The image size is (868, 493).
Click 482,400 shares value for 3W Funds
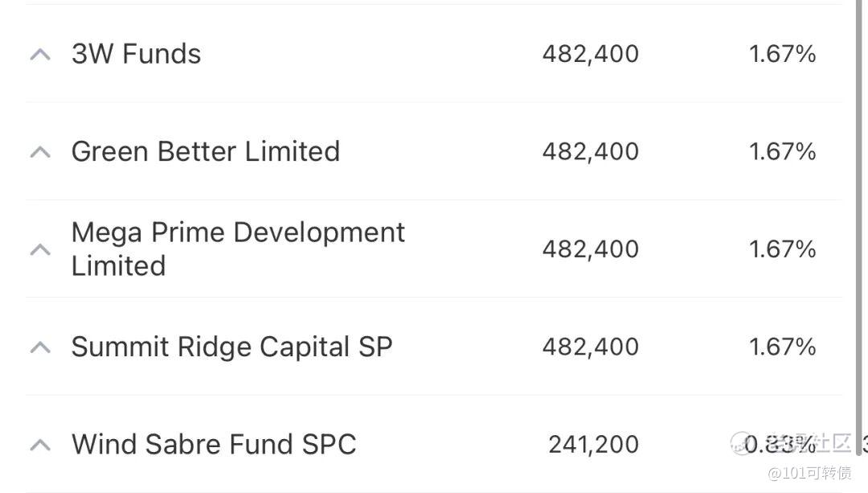pos(590,54)
